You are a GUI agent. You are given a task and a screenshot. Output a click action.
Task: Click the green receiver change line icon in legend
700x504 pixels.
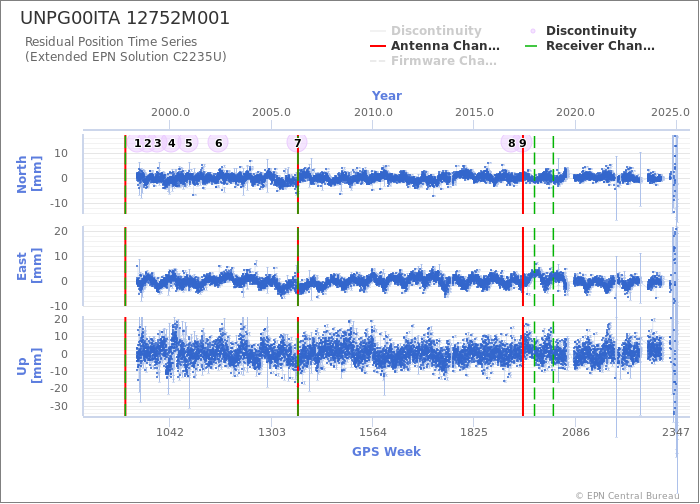533,46
